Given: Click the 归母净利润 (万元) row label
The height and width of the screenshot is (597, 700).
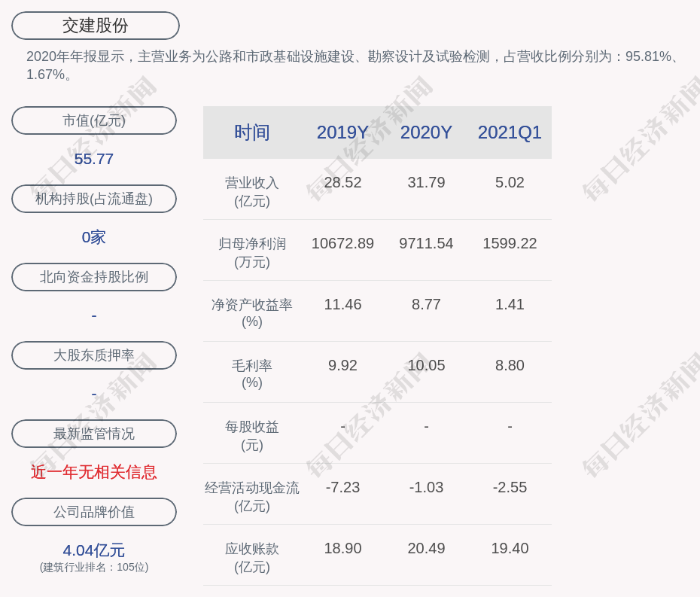Looking at the screenshot, I should [252, 253].
